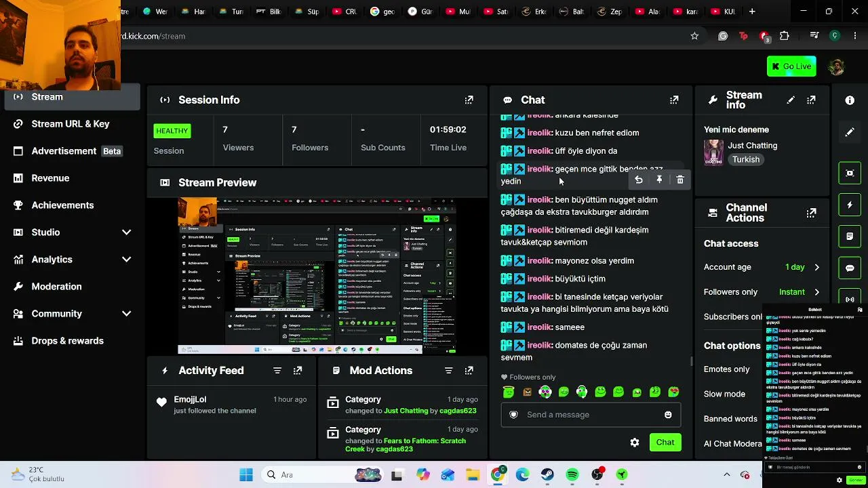
Task: Open the EmojjLol follower name
Action: click(x=190, y=400)
